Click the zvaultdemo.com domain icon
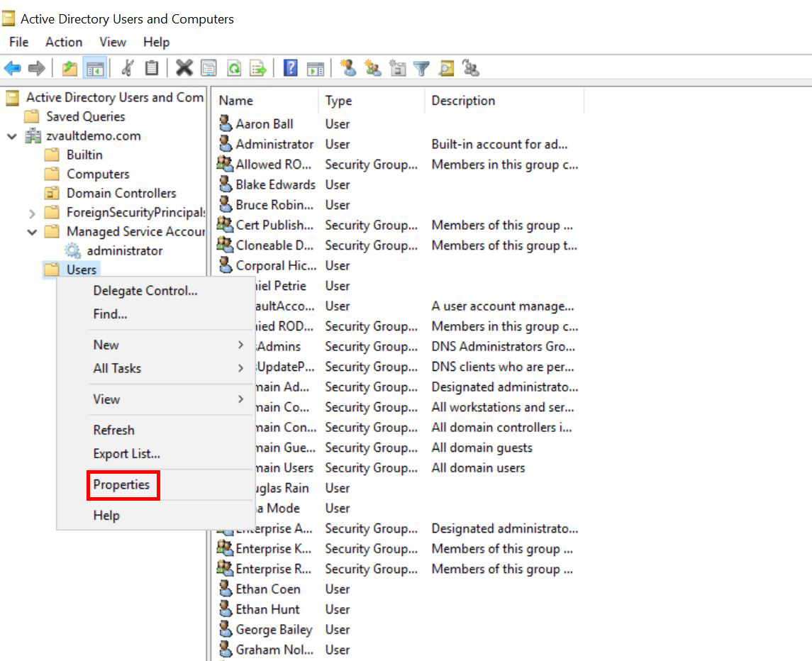Viewport: 812px width, 661px height. pos(33,135)
